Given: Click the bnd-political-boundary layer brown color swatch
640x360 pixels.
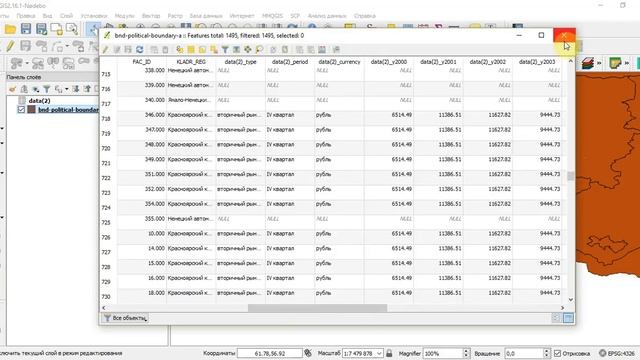Looking at the screenshot, I should pos(31,109).
